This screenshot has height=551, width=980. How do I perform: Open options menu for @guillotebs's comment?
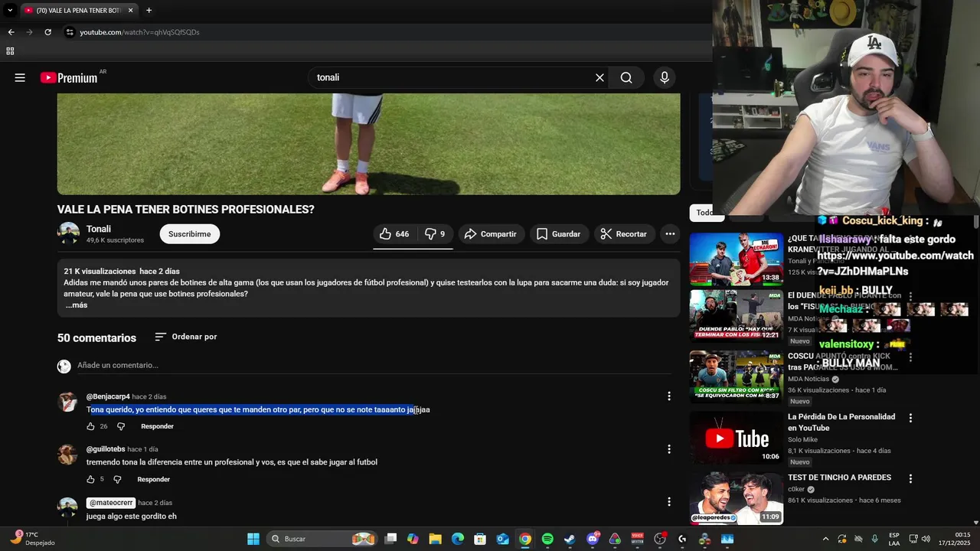click(x=668, y=449)
